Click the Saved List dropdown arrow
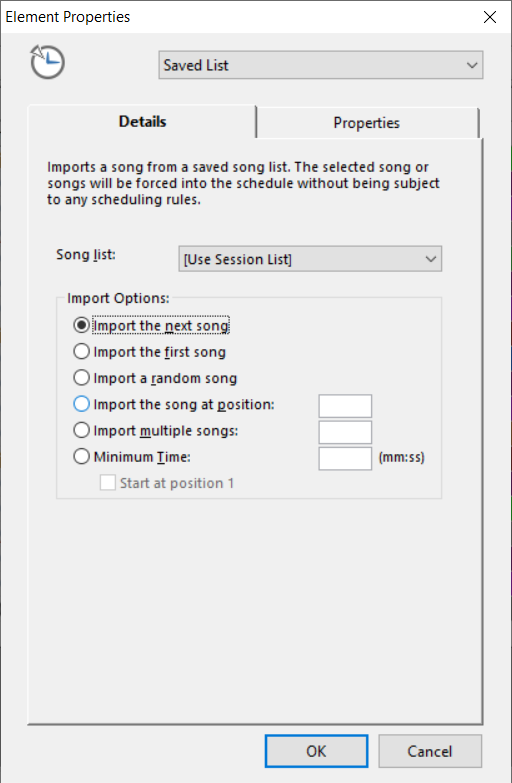 click(472, 65)
